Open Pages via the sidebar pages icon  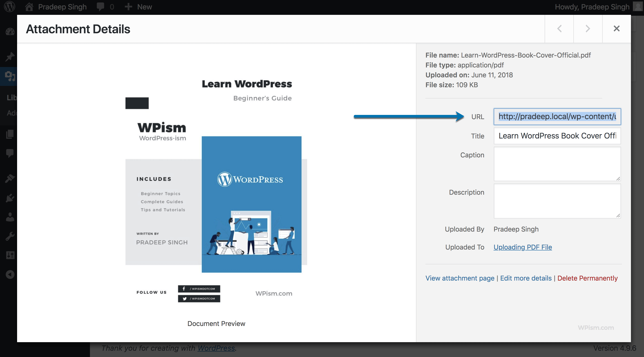pyautogui.click(x=10, y=134)
